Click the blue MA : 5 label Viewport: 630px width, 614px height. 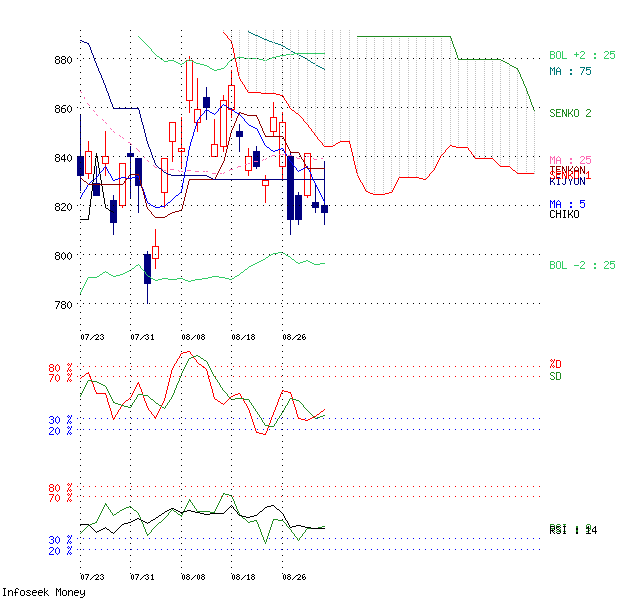[567, 204]
